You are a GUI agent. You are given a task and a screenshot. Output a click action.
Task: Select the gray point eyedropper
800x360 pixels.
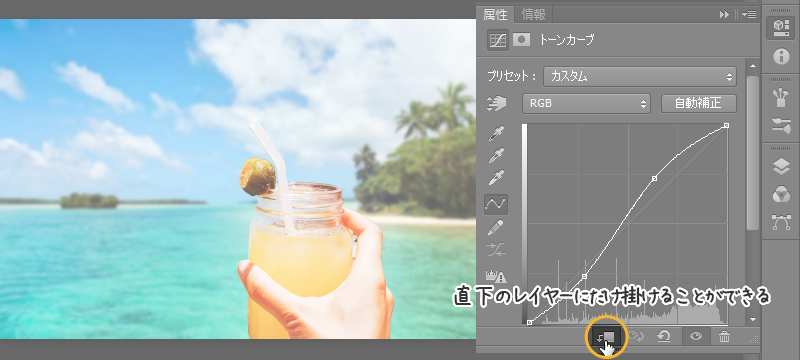[496, 155]
